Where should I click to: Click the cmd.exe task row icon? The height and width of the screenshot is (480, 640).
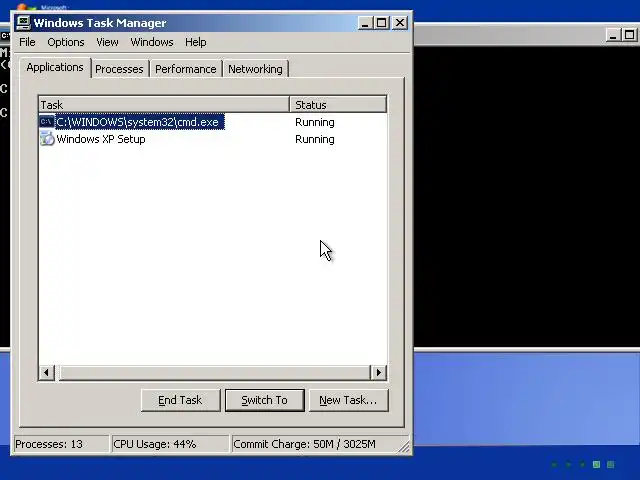click(47, 122)
